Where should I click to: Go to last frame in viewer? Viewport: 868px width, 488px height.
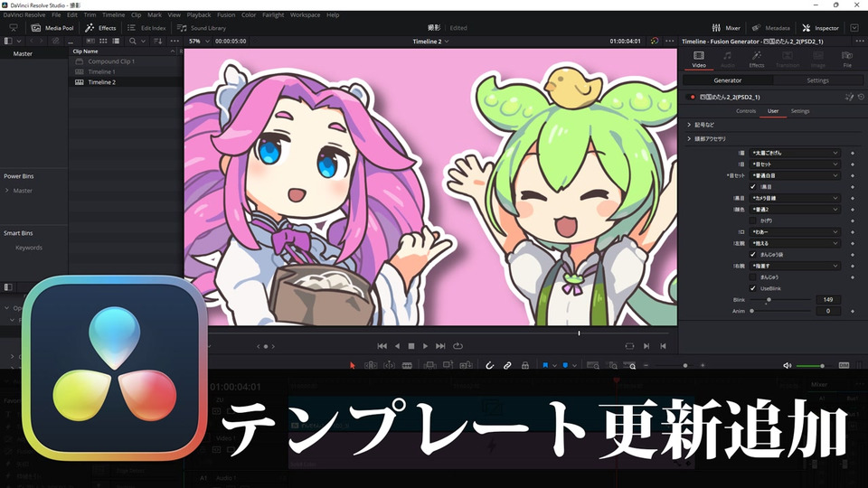440,346
